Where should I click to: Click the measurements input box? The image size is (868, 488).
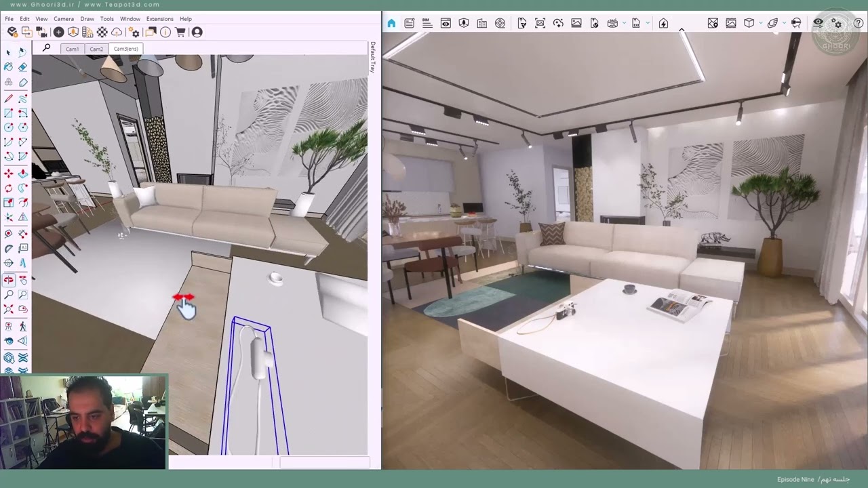point(324,462)
